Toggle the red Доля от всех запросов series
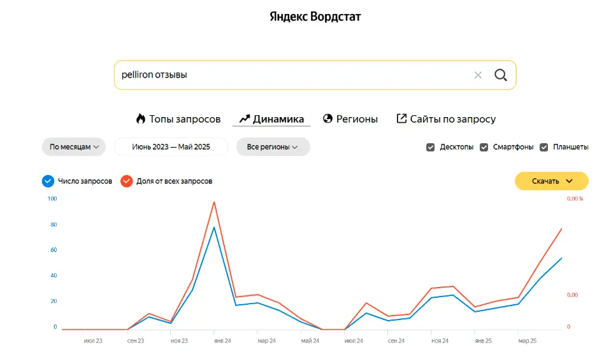The height and width of the screenshot is (364, 604). (x=127, y=181)
